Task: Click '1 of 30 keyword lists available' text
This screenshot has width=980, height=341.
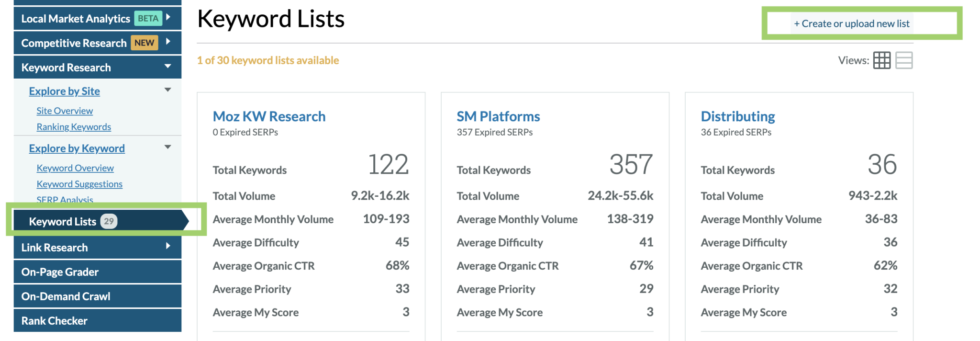Action: click(x=268, y=60)
